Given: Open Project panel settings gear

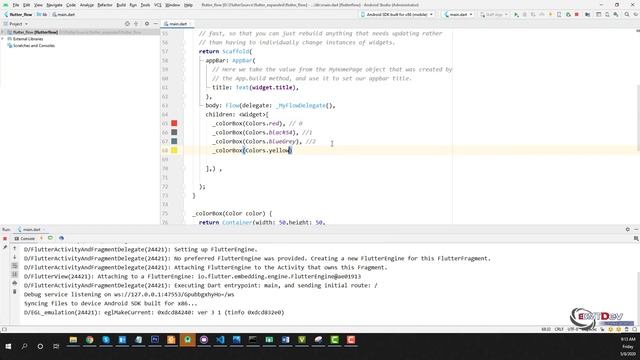Looking at the screenshot, I should pyautogui.click(x=147, y=24).
